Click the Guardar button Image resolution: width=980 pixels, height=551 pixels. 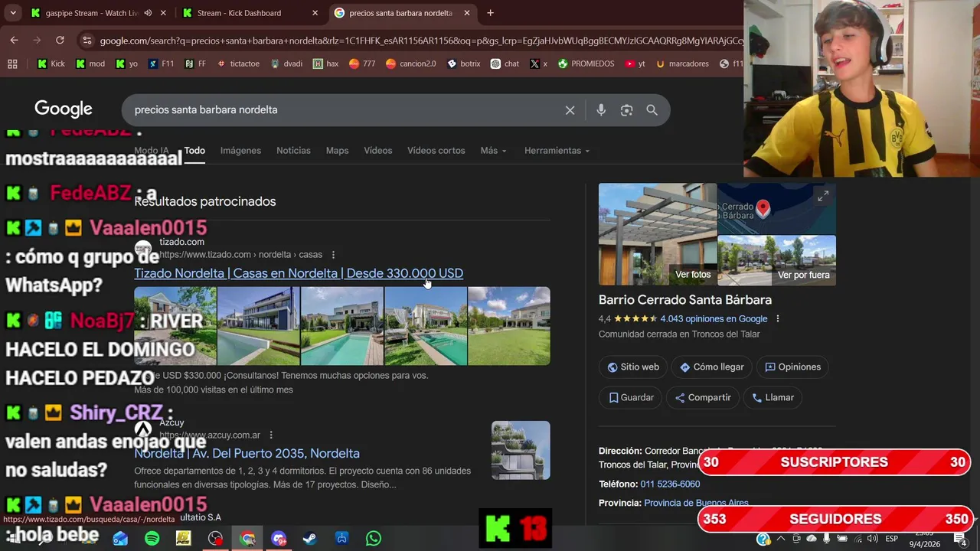[x=632, y=398]
